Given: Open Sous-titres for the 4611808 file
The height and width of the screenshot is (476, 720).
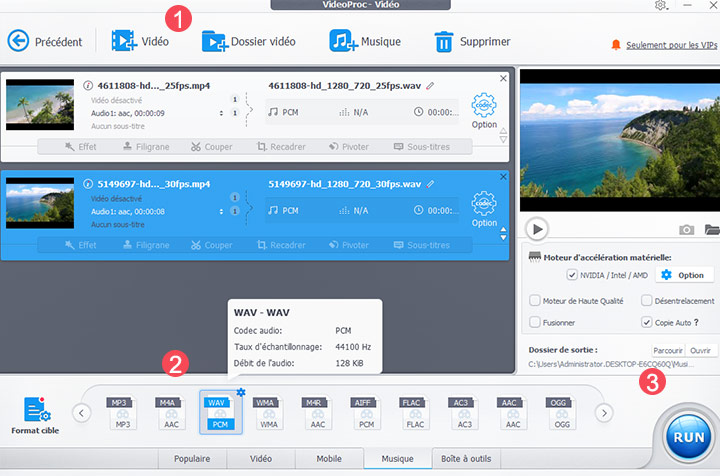Looking at the screenshot, I should 422,147.
